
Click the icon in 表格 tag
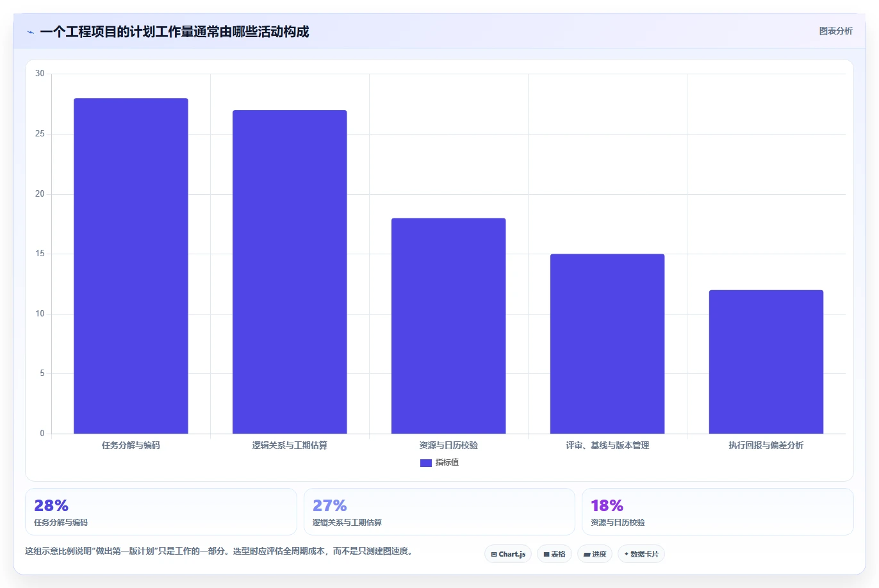pos(546,555)
